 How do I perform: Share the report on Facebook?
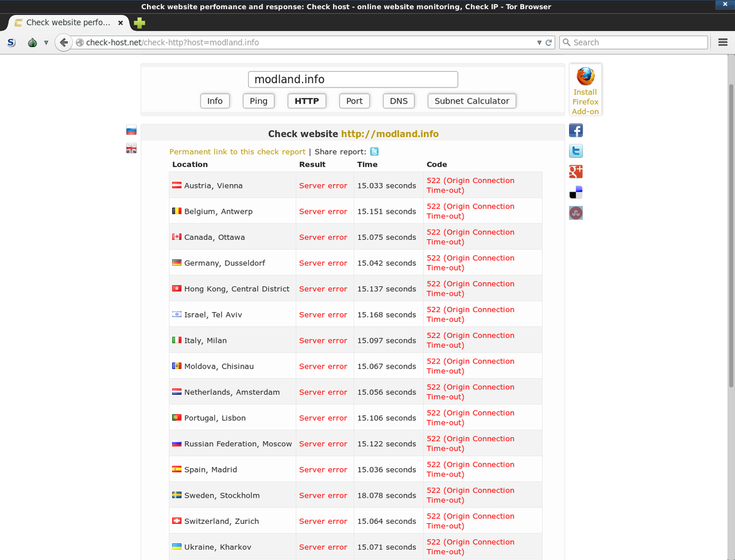(575, 130)
